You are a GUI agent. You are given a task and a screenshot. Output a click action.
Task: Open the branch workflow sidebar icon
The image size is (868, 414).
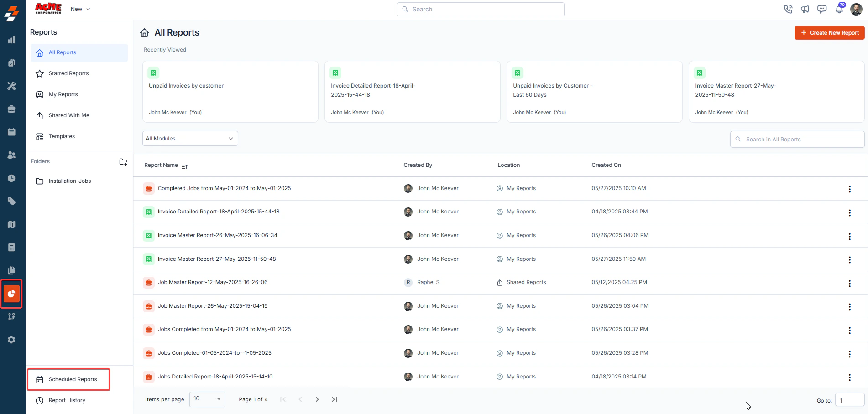[x=11, y=316]
